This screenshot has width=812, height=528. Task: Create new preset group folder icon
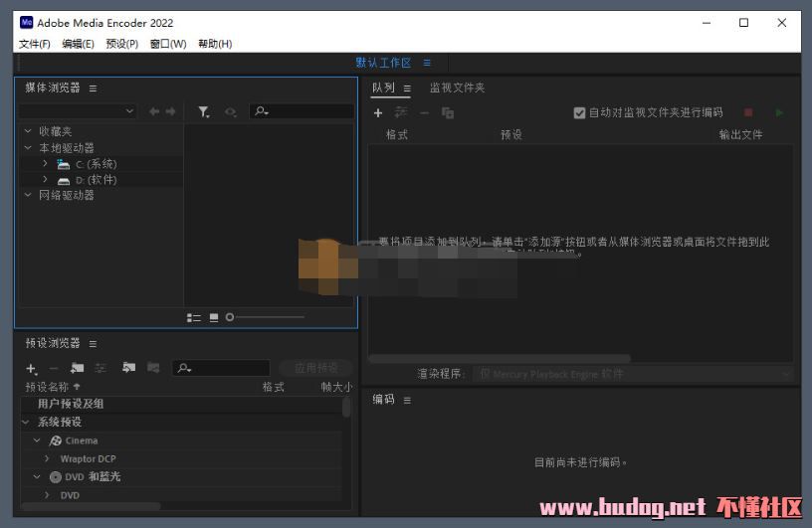(78, 368)
